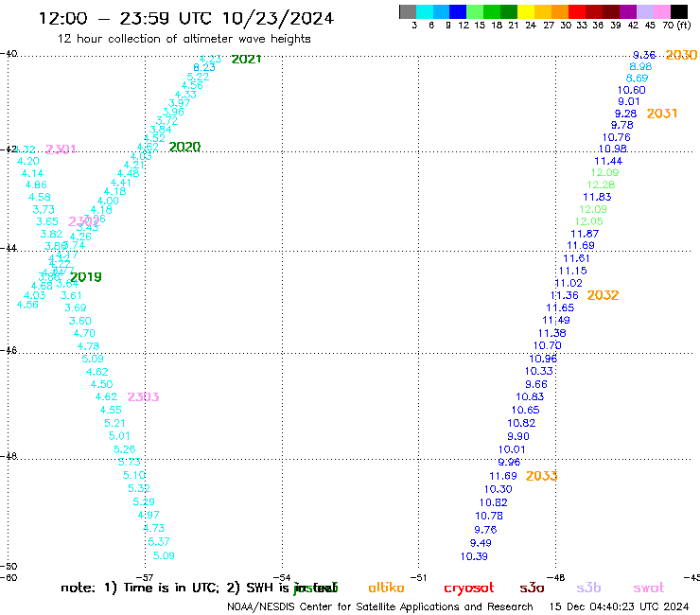Click the title "12:00 – 23:59 UTC 10/23/2024"

(x=186, y=18)
